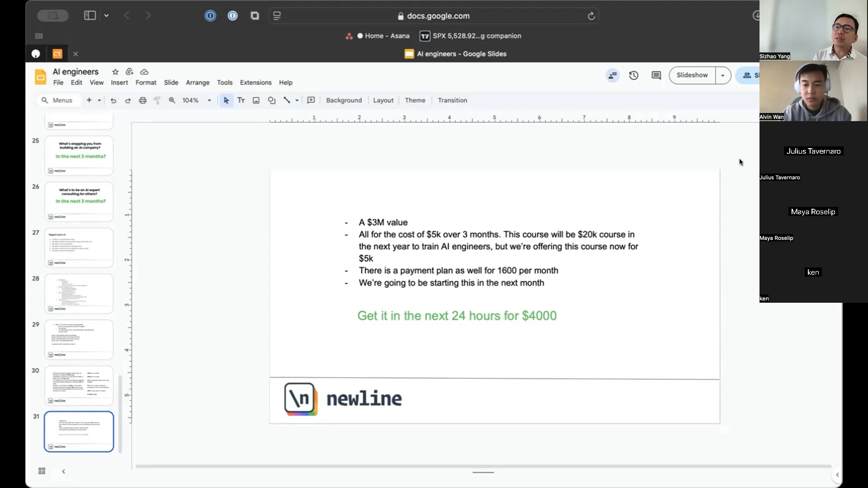This screenshot has width=868, height=488.
Task: Click the grid view toggle at bottom
Action: coord(42,471)
